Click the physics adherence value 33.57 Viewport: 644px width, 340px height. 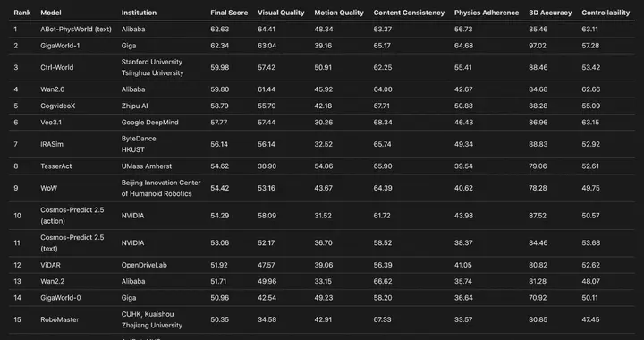click(463, 319)
